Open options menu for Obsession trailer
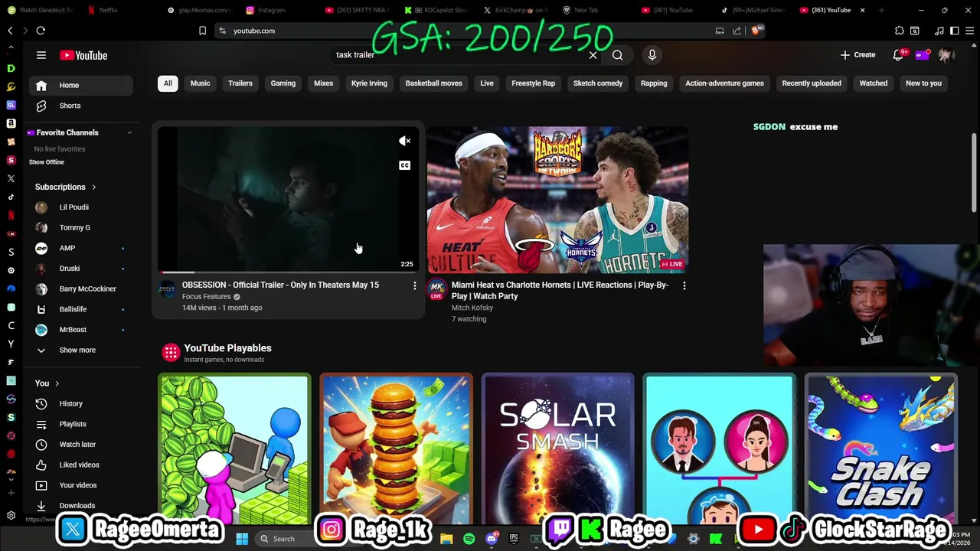The width and height of the screenshot is (980, 551). click(415, 285)
